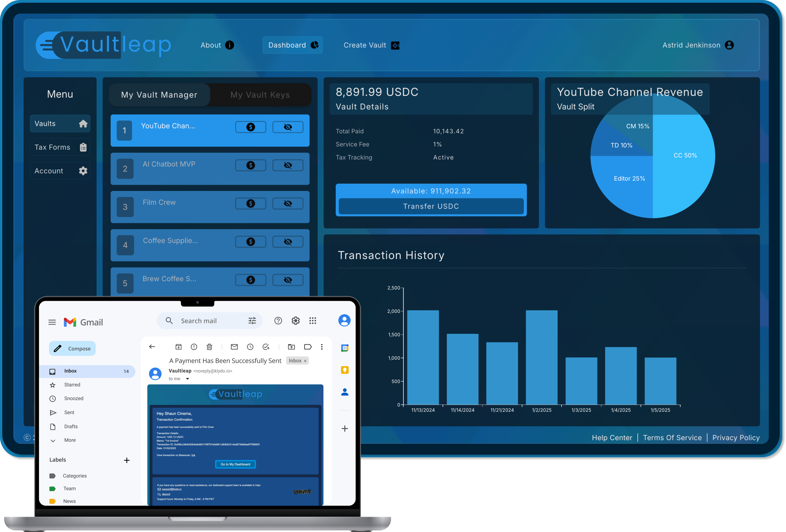Click Transfer USDC button
The image size is (786, 532).
(431, 206)
